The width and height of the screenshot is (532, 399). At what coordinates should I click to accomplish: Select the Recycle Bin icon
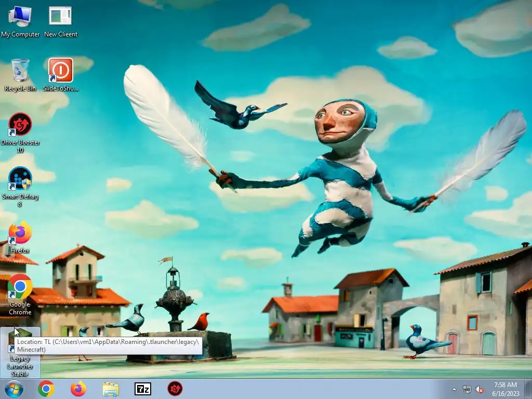(x=20, y=75)
